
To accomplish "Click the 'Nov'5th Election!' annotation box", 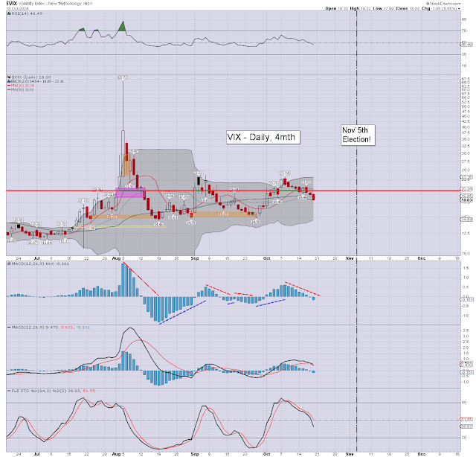I will pyautogui.click(x=358, y=135).
